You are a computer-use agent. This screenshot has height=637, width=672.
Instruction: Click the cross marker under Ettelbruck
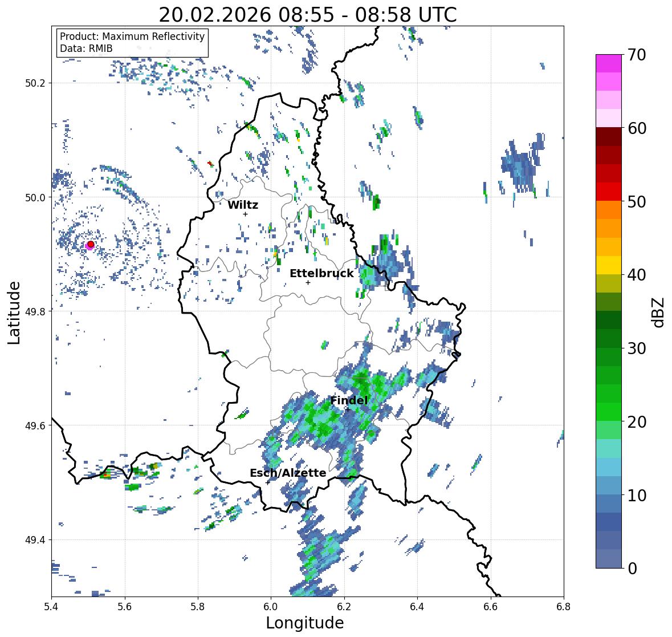(308, 282)
